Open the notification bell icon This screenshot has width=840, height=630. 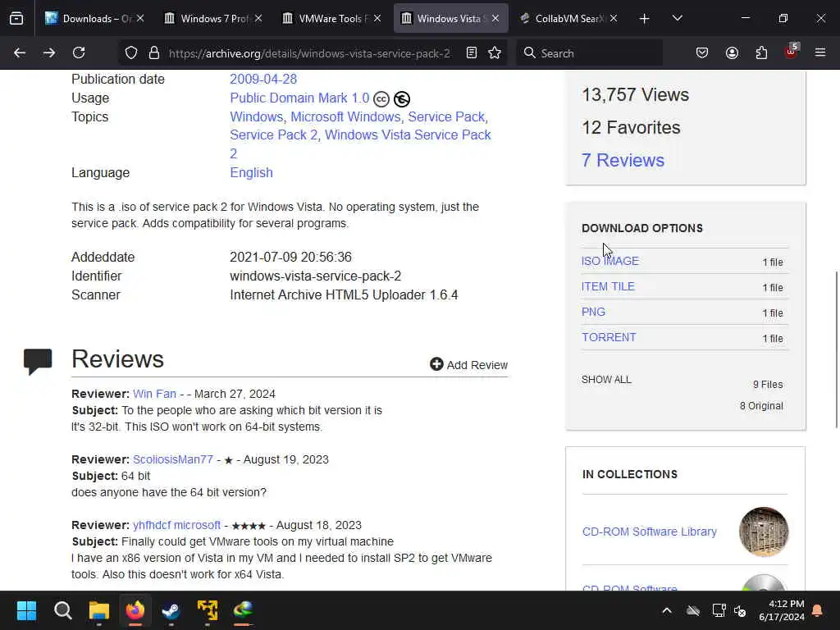[x=818, y=610]
